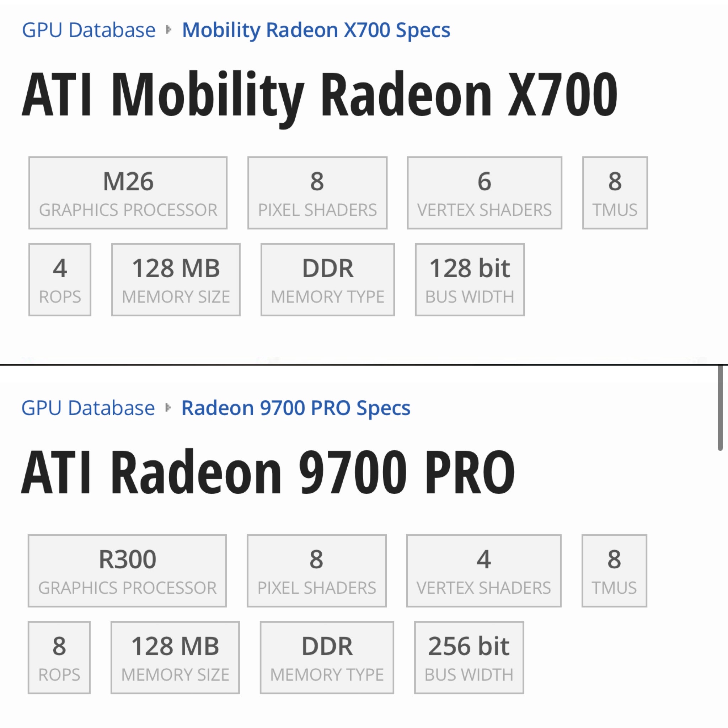Open the Radeon 9700 PRO Specs breadcrumb link

pyautogui.click(x=296, y=408)
